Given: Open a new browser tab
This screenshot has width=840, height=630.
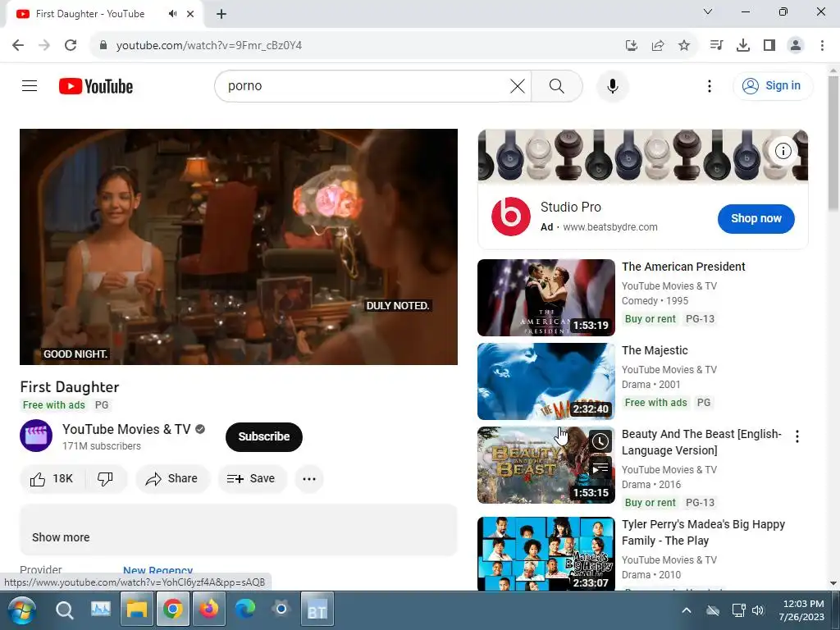Looking at the screenshot, I should 221,14.
